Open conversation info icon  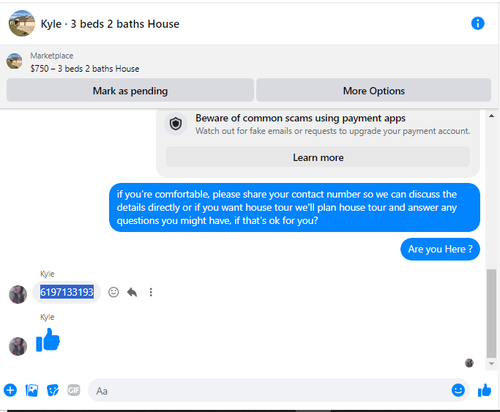pyautogui.click(x=478, y=24)
